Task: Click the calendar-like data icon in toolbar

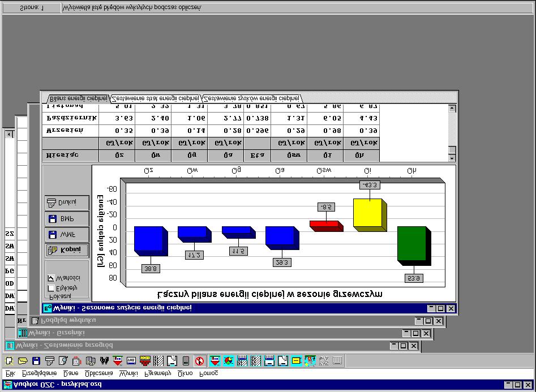Action: coord(77,360)
